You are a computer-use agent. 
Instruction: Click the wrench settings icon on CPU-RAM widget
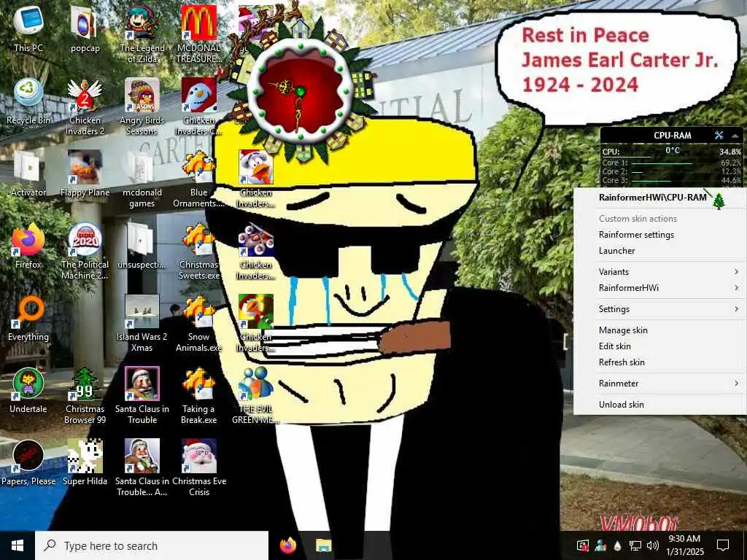[x=719, y=135]
